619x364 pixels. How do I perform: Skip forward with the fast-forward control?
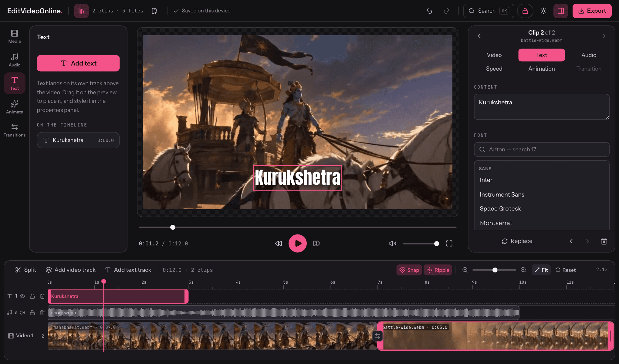click(316, 243)
